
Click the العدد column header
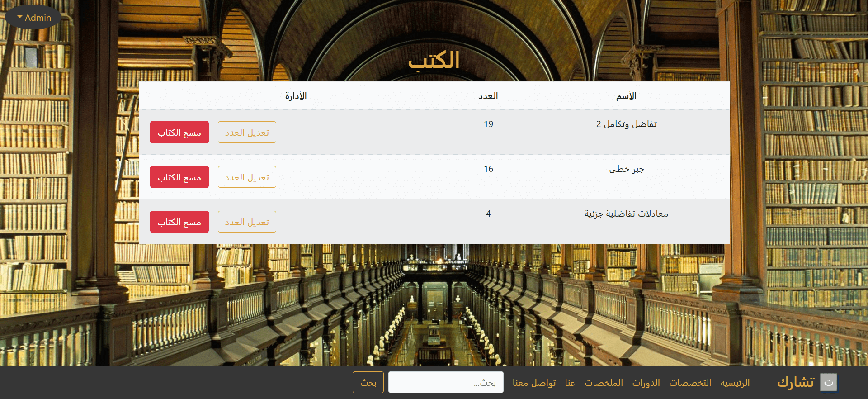click(488, 96)
